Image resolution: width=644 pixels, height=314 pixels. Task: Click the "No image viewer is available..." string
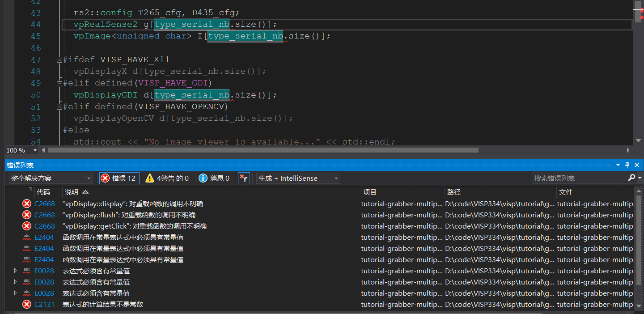tap(232, 141)
